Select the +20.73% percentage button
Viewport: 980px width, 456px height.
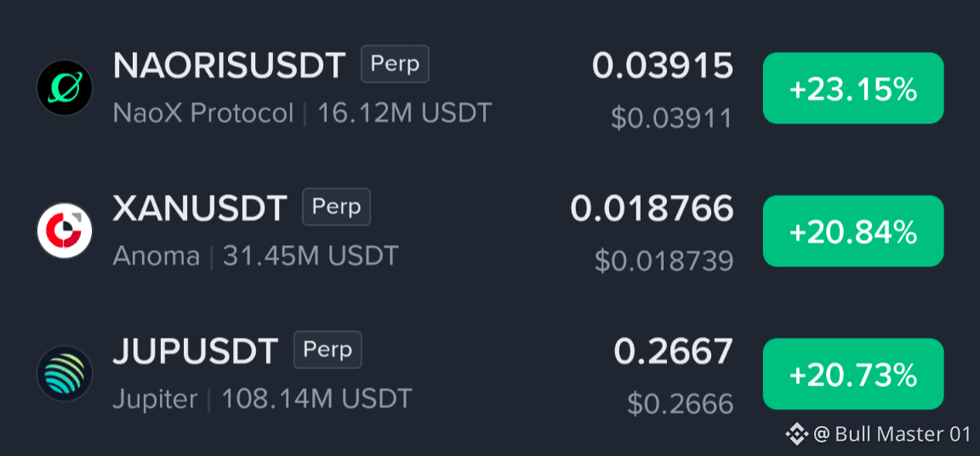coord(853,374)
